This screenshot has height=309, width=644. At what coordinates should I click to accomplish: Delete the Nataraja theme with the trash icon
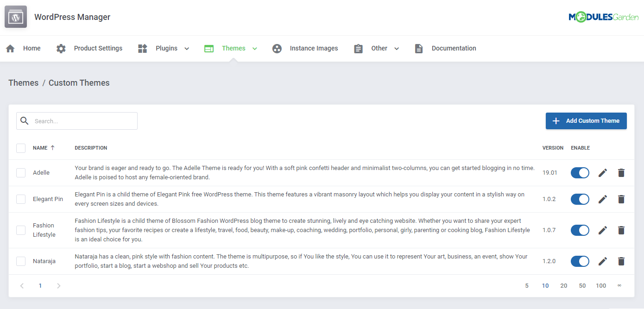(x=621, y=261)
